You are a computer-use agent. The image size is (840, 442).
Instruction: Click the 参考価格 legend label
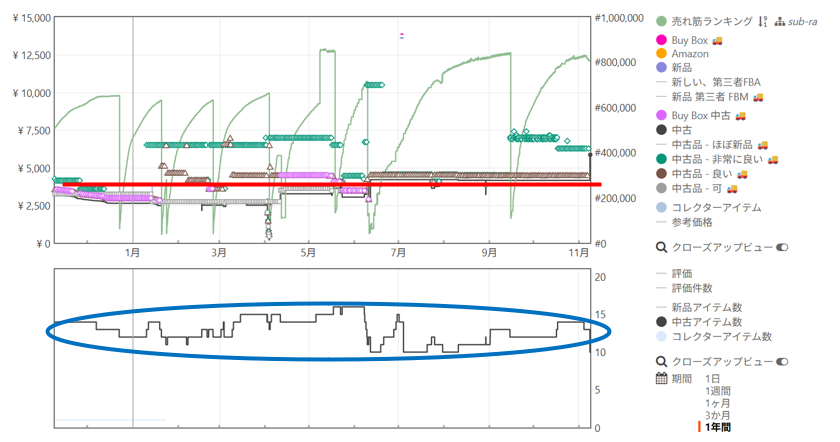click(x=693, y=222)
